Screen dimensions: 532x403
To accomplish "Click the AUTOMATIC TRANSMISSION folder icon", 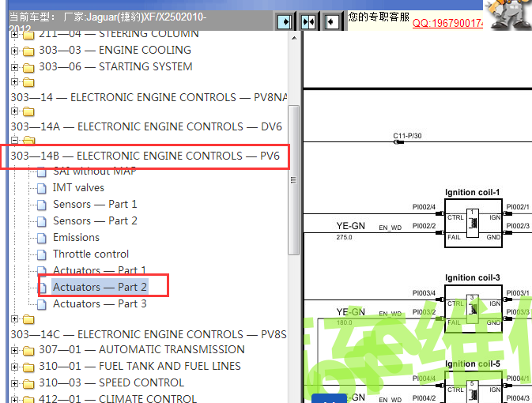I will pyautogui.click(x=28, y=350).
